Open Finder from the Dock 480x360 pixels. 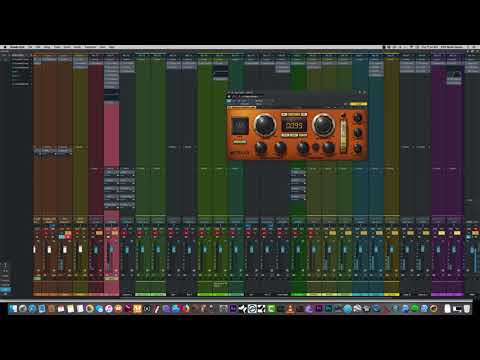tap(13, 309)
